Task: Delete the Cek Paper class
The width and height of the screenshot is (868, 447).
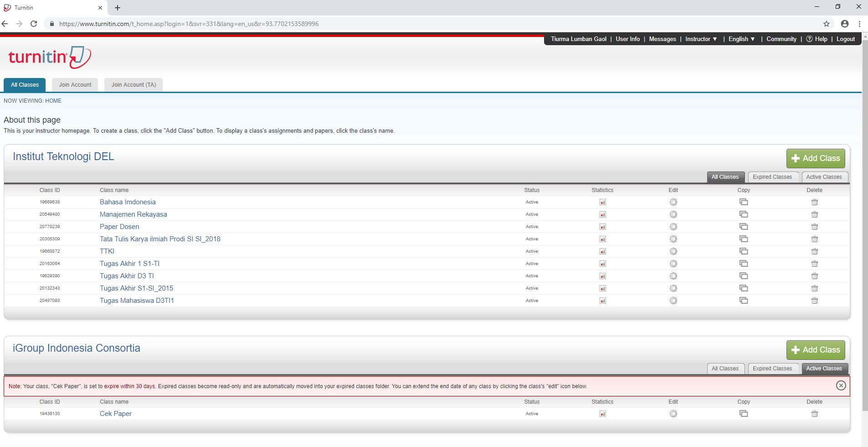Action: tap(815, 414)
